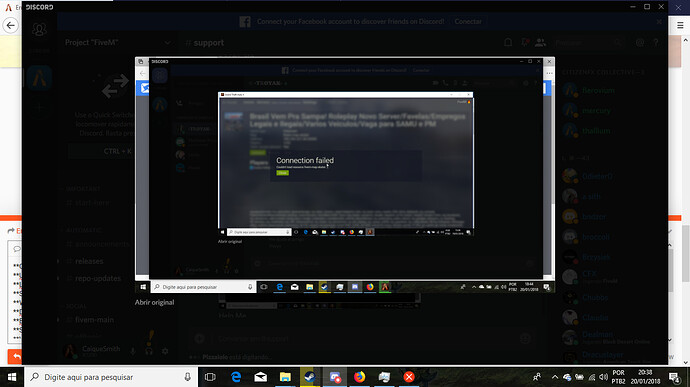Expand the Project "FiveM" server dropdown

coord(167,43)
